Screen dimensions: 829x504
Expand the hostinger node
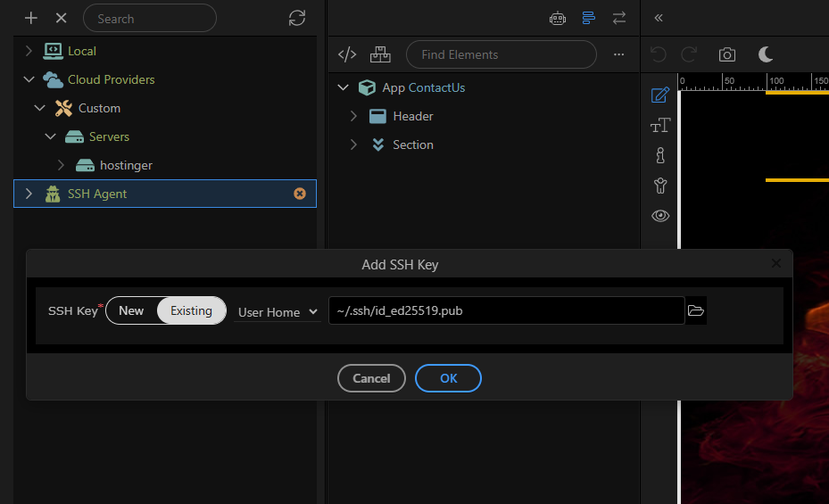pos(61,165)
